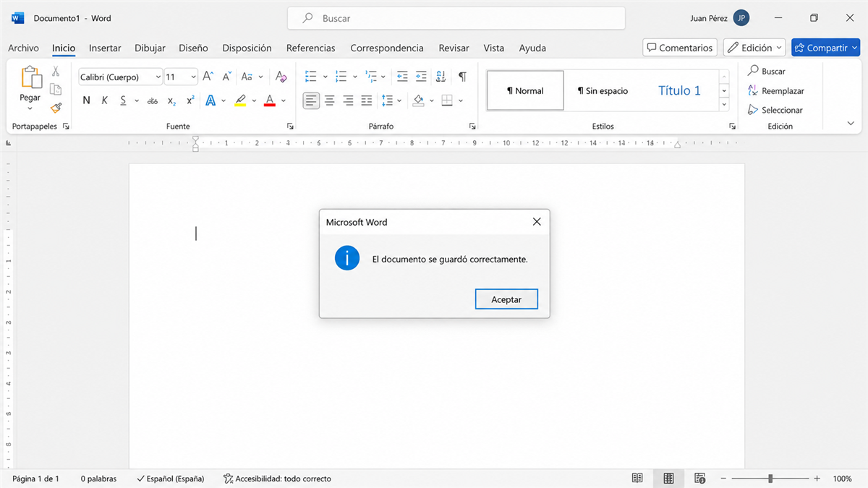868x488 pixels.
Task: Open the Reemplazar replace tool
Action: tap(776, 91)
